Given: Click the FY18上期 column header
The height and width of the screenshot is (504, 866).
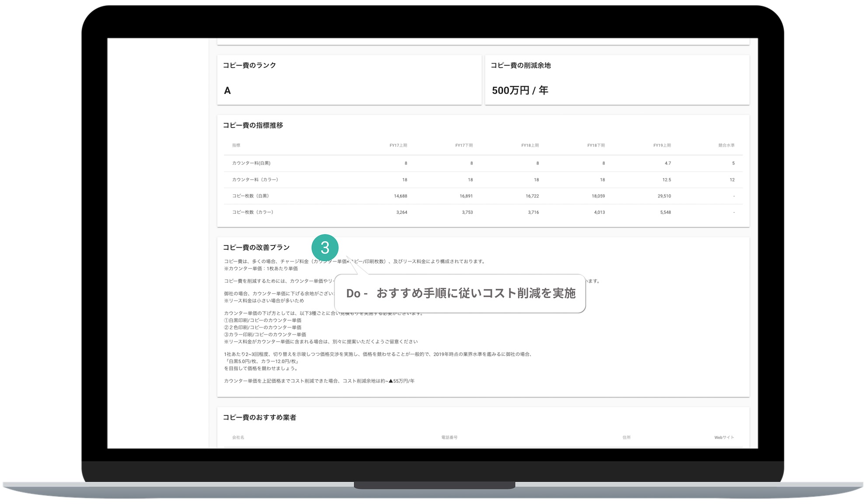Looking at the screenshot, I should (x=530, y=146).
